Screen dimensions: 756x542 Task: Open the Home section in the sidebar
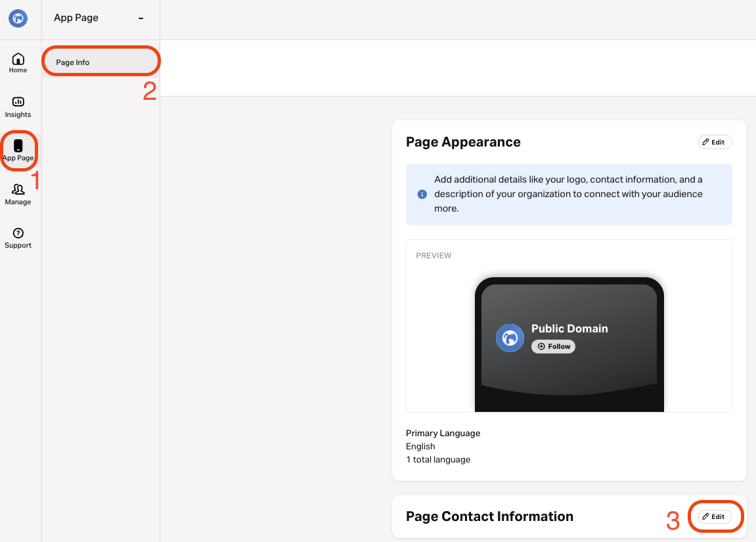[x=18, y=63]
